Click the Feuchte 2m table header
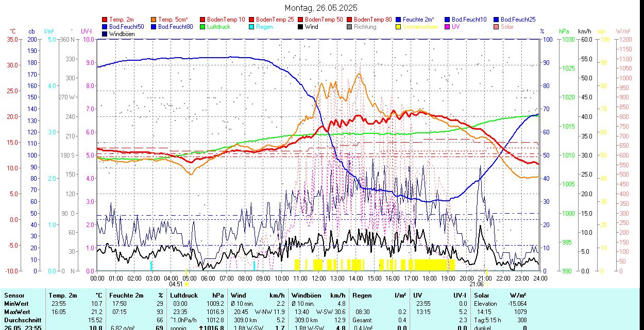Image resolution: width=644 pixels, height=330 pixels. (126, 296)
